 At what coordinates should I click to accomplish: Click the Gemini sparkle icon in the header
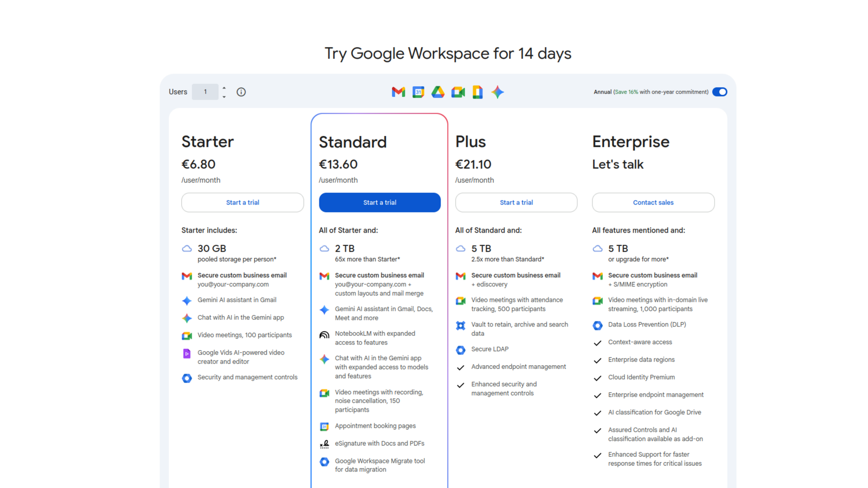click(x=497, y=92)
